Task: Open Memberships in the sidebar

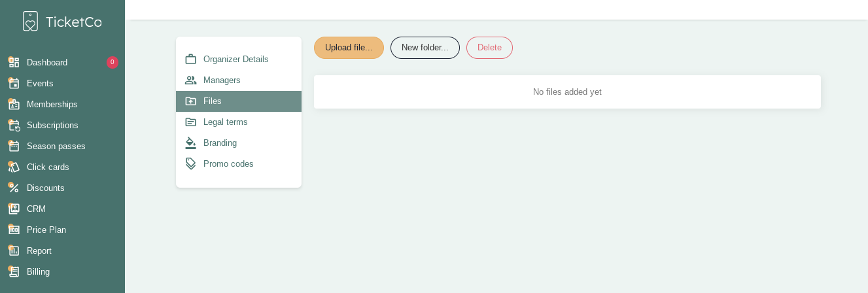Action: click(x=62, y=104)
